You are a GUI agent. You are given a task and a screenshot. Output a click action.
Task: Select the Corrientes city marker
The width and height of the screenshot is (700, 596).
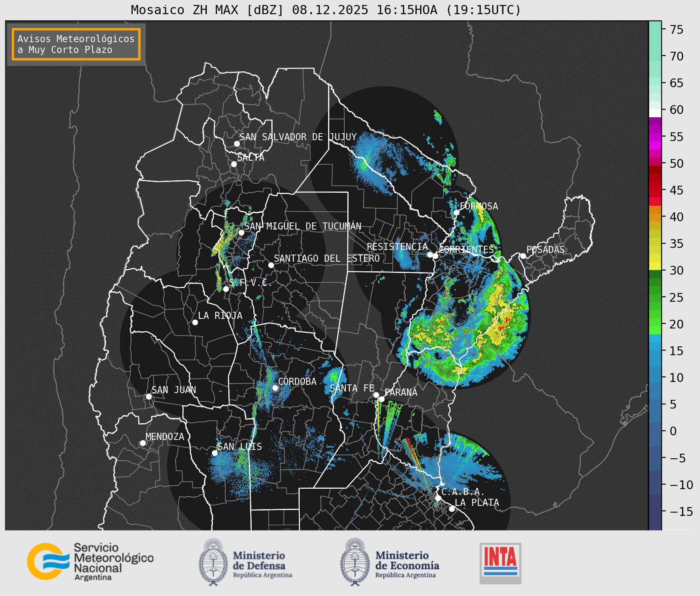pyautogui.click(x=435, y=256)
